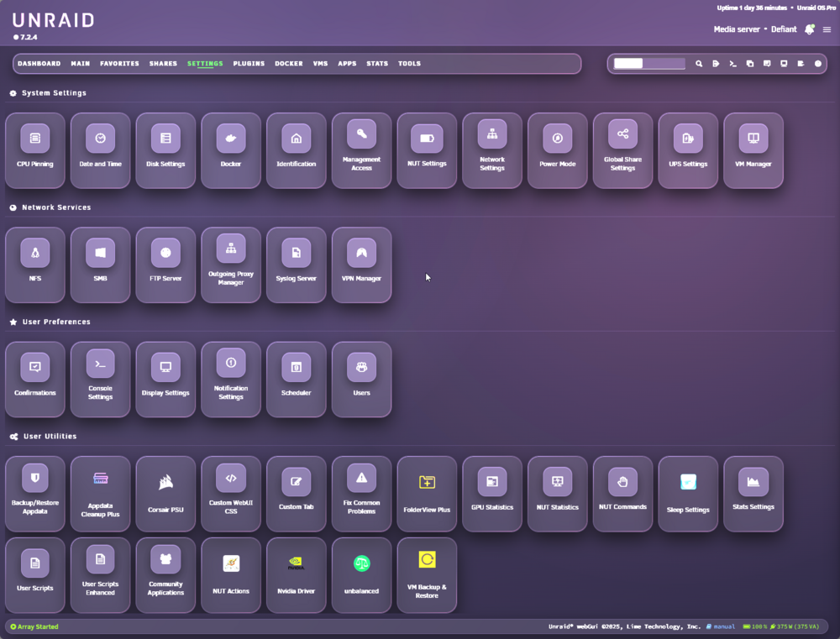Screen dimensions: 840x639
Task: Open the Shares tab
Action: click(164, 63)
